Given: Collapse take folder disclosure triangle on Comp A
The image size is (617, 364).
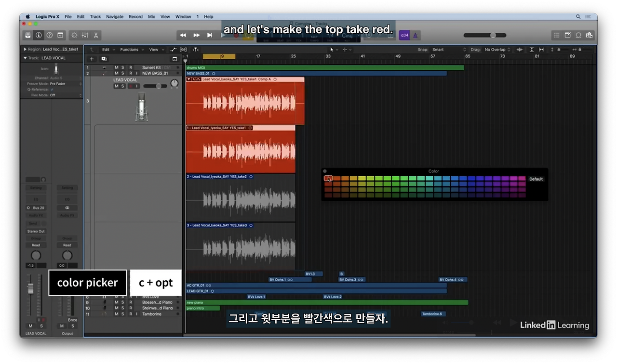Looking at the screenshot, I should (188, 79).
